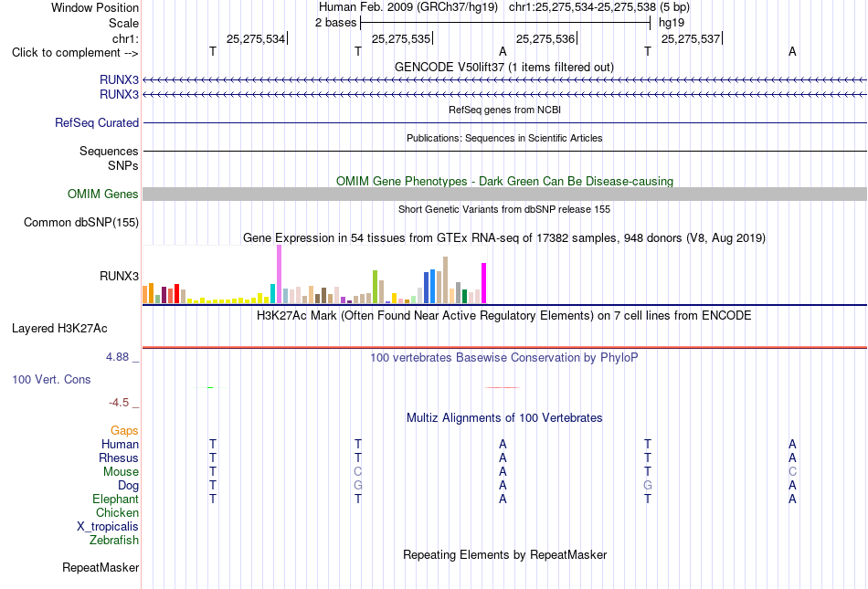This screenshot has width=868, height=589.
Task: Open the RefSeq Curated track label
Action: [x=97, y=122]
